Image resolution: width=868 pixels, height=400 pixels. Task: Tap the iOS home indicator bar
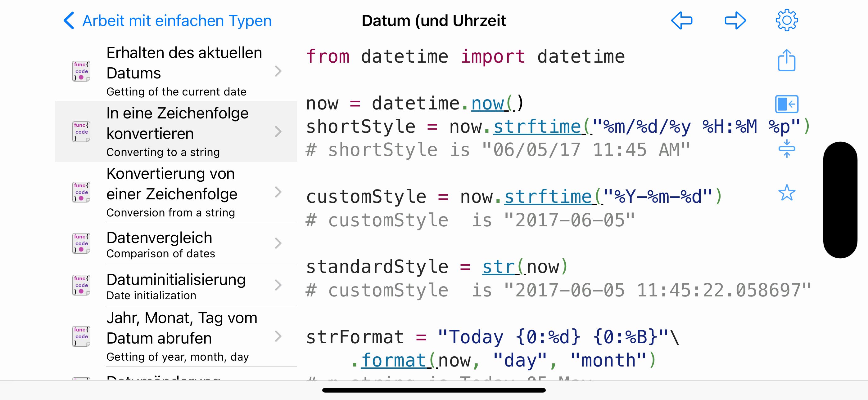[x=434, y=390]
